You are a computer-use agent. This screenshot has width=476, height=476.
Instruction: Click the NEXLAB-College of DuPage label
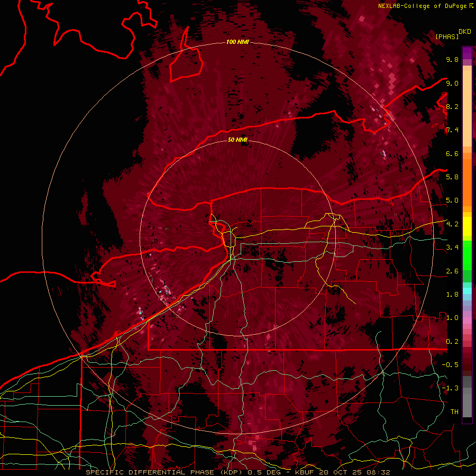(x=422, y=6)
